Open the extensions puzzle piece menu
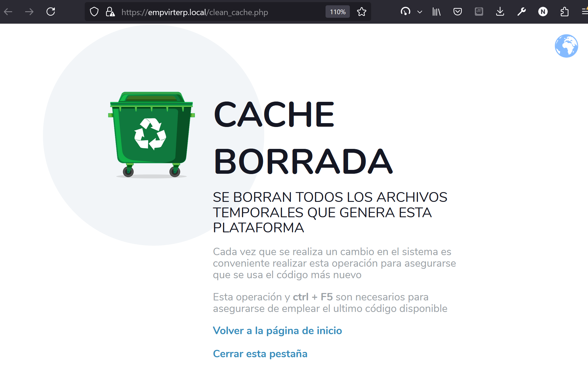The height and width of the screenshot is (391, 588). pyautogui.click(x=564, y=12)
